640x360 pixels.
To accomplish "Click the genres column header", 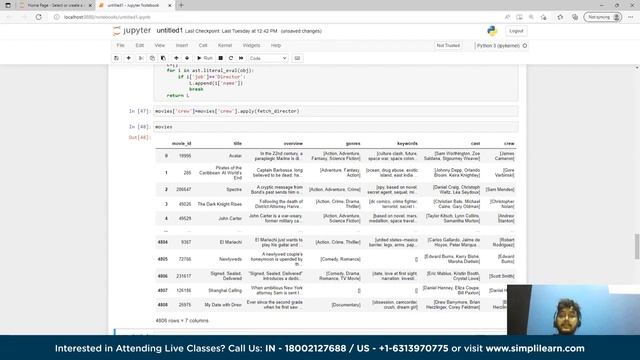I will click(x=353, y=144).
